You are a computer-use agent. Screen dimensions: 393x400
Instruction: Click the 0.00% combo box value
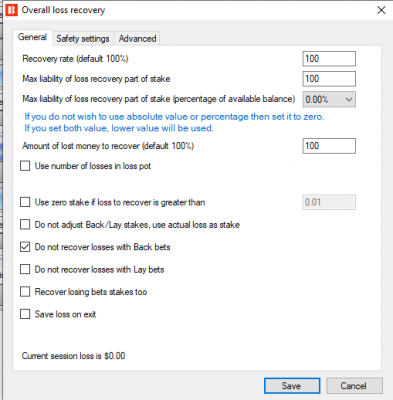(x=329, y=99)
